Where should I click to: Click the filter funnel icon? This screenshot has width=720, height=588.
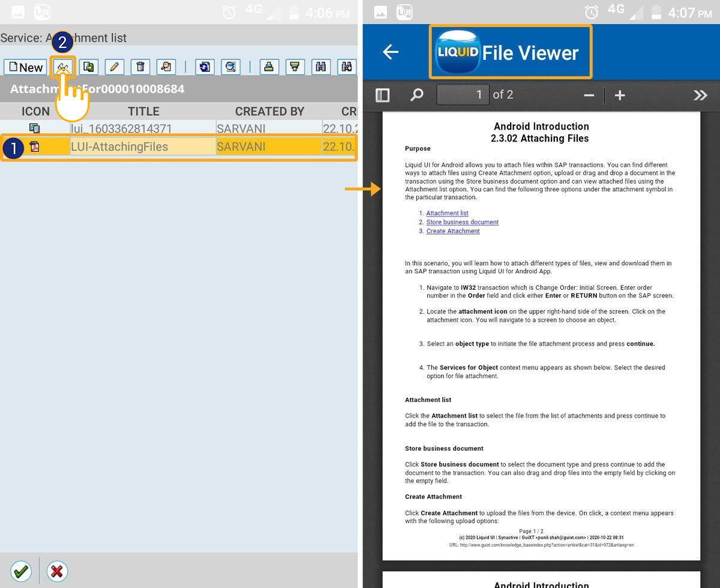[295, 67]
